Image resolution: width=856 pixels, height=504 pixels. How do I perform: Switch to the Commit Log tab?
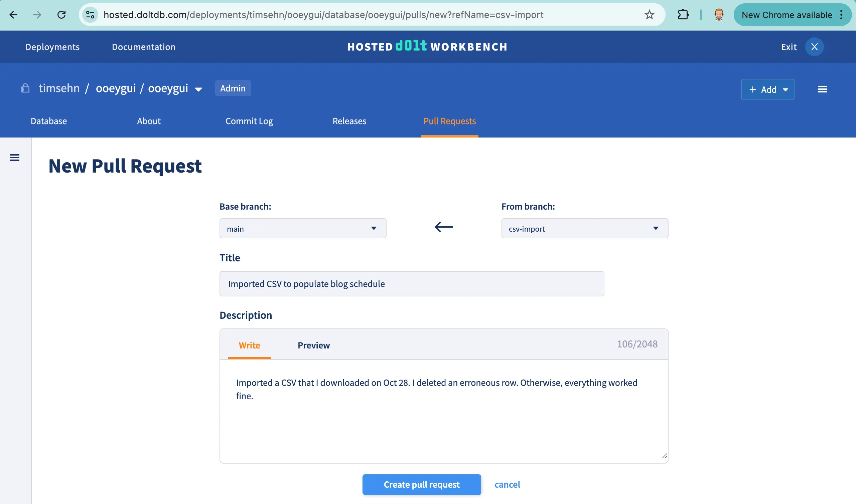tap(249, 121)
